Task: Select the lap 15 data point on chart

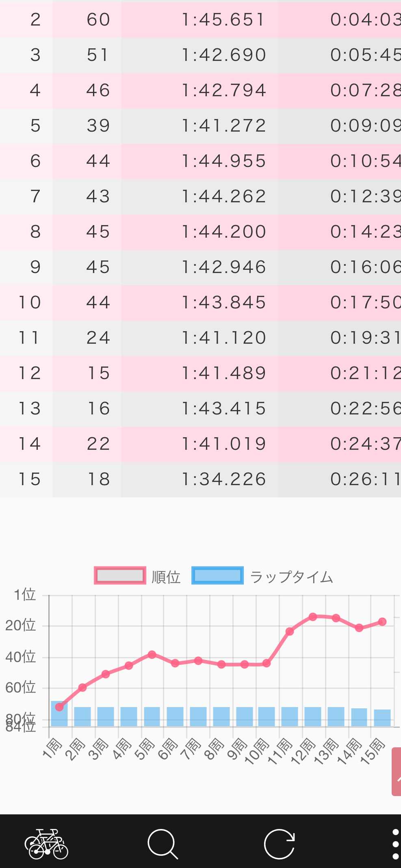Action: 382,622
